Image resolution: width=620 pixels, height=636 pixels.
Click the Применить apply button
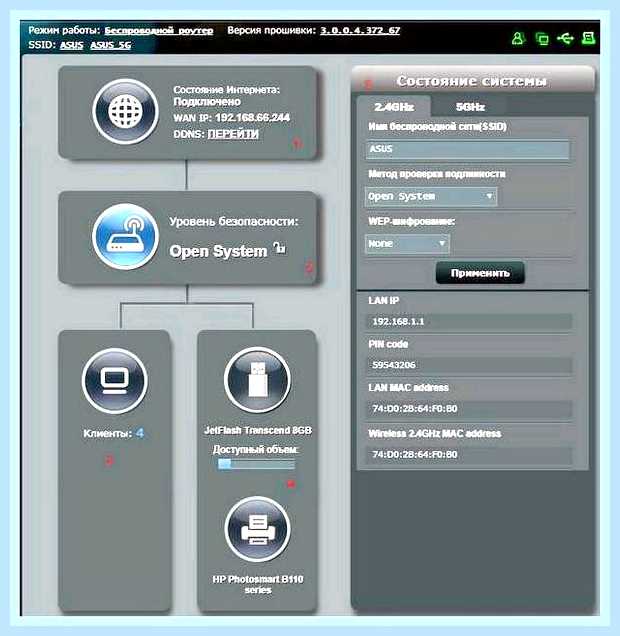[x=480, y=273]
